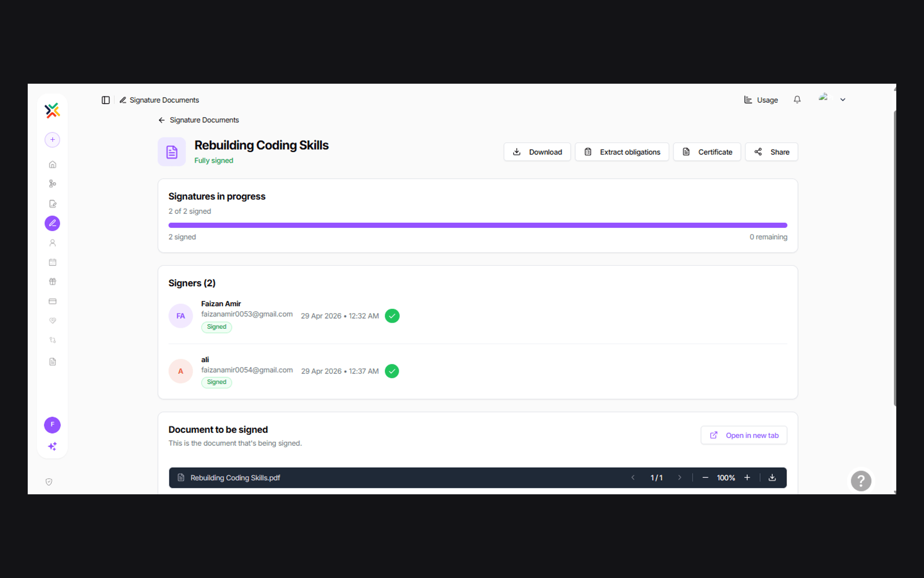Go back to Signature Documents via the arrow link
The width and height of the screenshot is (924, 578).
pos(199,120)
